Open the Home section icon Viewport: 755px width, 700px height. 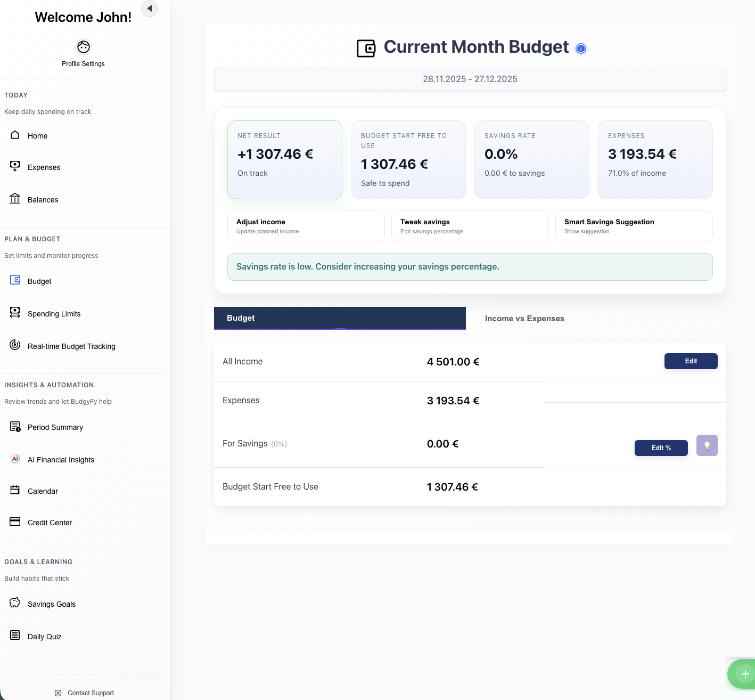[14, 135]
